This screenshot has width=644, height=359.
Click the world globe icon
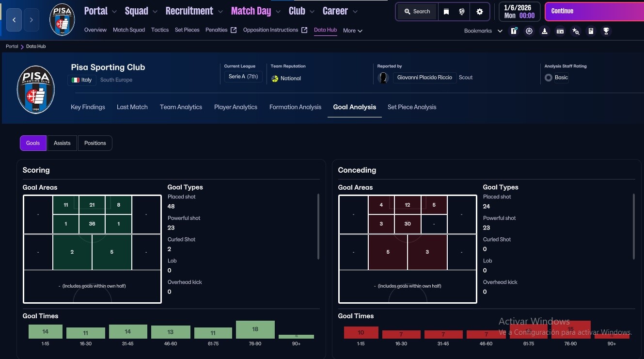coord(462,12)
